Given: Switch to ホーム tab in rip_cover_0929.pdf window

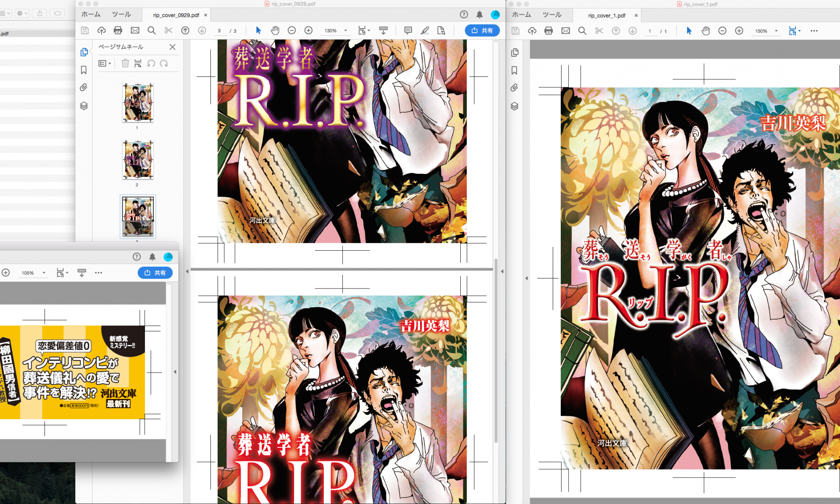Looking at the screenshot, I should tap(91, 14).
